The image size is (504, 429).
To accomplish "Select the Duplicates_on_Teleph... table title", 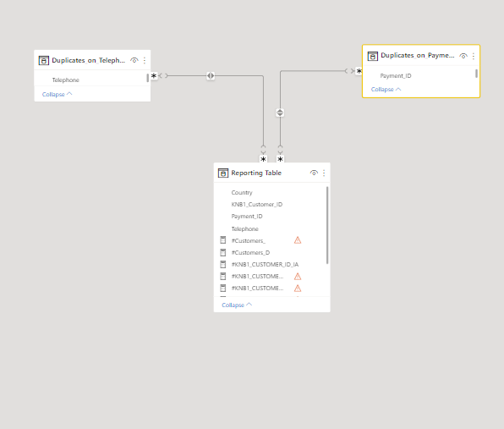I will pos(89,60).
